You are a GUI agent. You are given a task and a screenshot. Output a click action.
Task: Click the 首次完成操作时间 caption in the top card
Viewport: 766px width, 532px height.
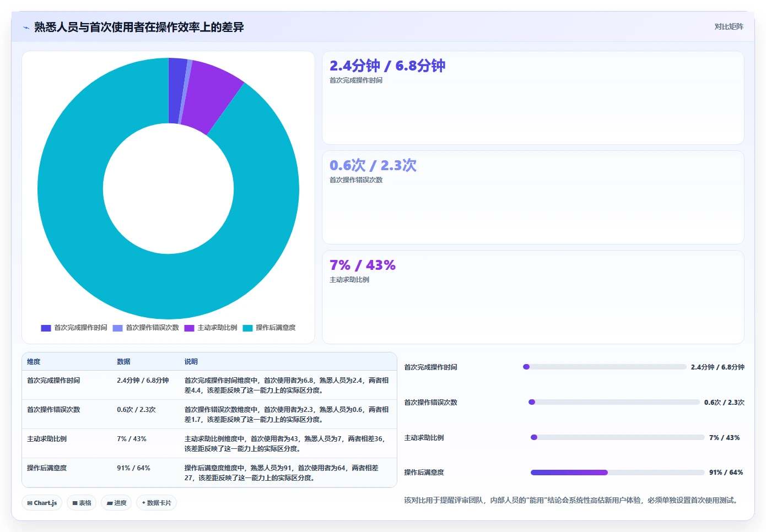point(356,80)
